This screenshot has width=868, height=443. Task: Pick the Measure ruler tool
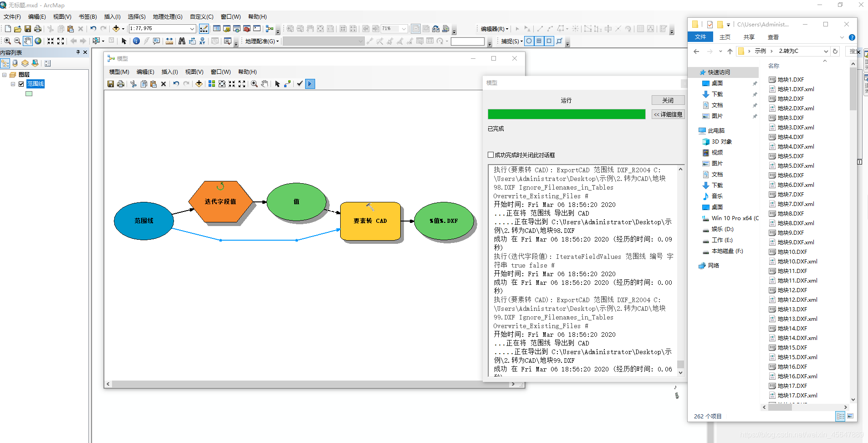(169, 41)
